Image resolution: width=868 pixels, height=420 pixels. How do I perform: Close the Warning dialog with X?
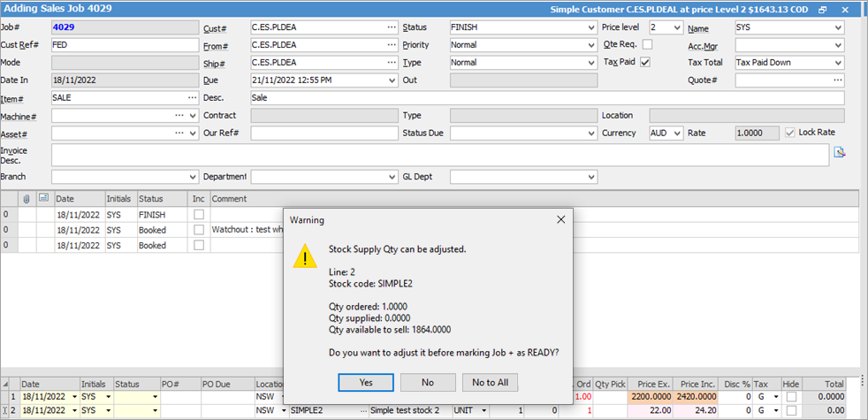560,219
